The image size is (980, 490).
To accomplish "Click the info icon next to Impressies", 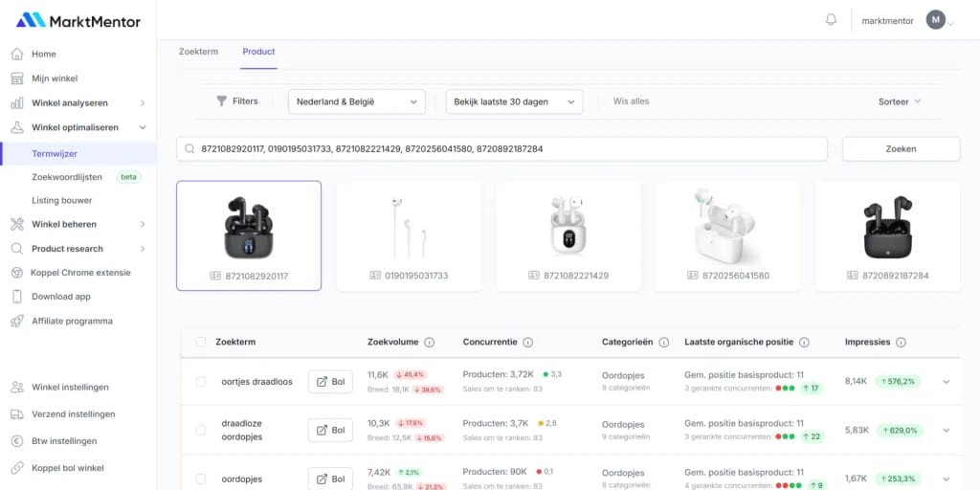I will coord(901,342).
